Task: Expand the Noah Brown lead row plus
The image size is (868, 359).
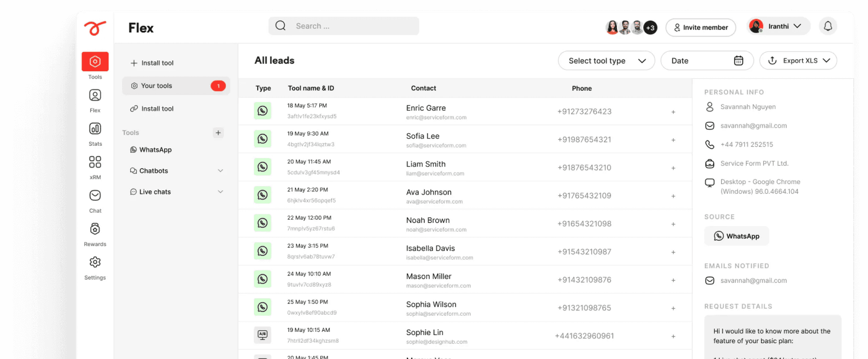Action: pos(673,224)
